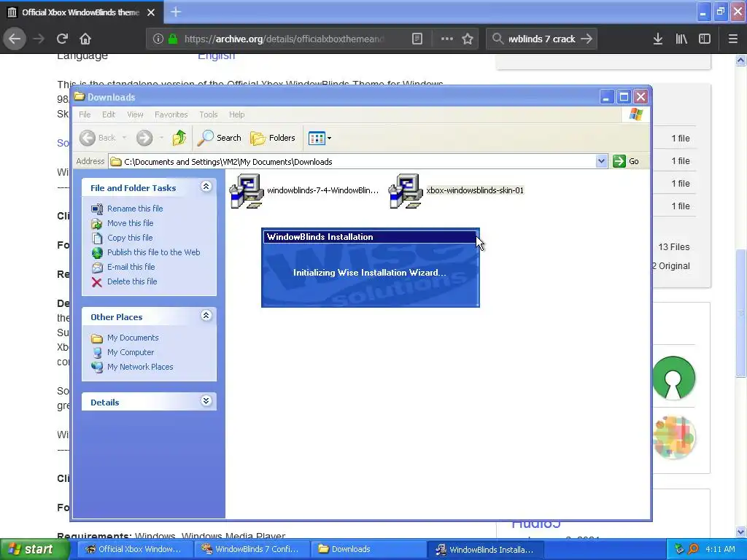Click the browser page vertical scrollbar thumb
The image size is (747, 560).
[741, 312]
